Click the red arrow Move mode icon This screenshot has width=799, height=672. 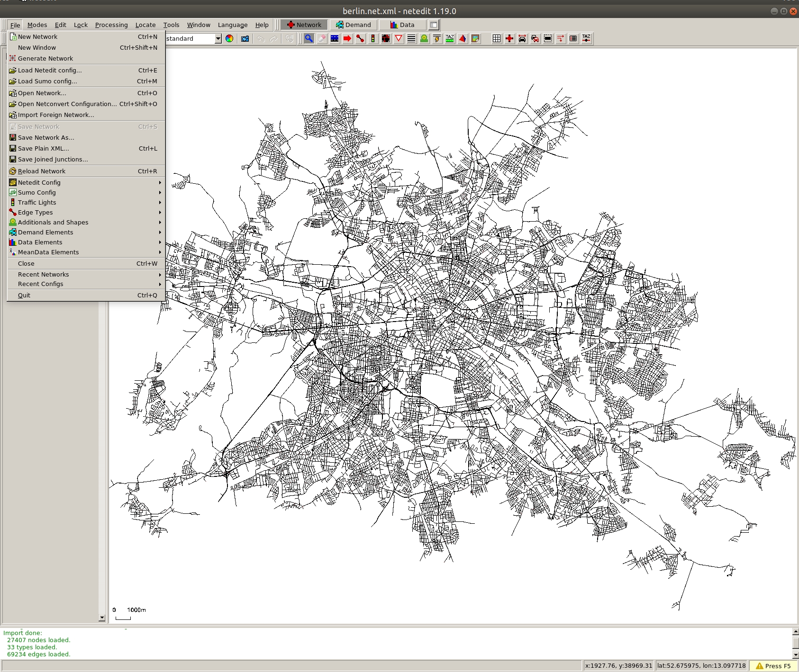[x=347, y=39]
